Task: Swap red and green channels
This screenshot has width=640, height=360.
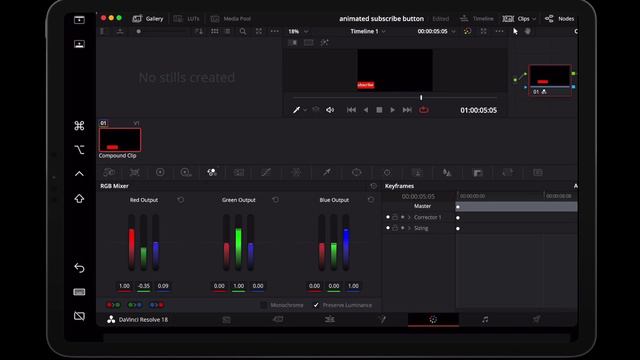Action: click(113, 305)
